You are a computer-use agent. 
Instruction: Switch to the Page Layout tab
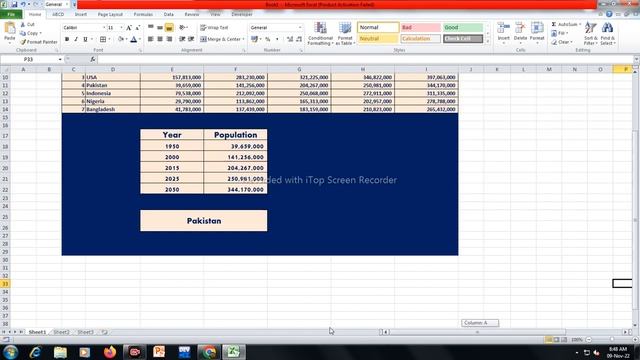(x=110, y=14)
